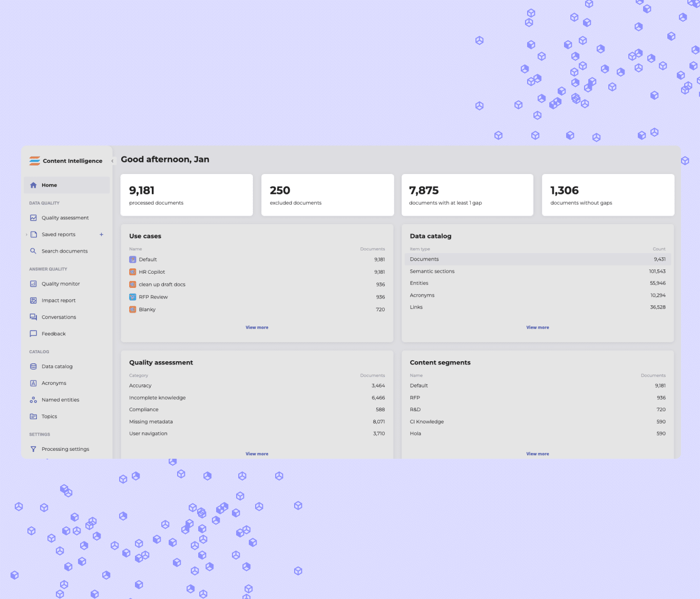Click View more under Use cases
The image size is (700, 599).
tap(257, 327)
